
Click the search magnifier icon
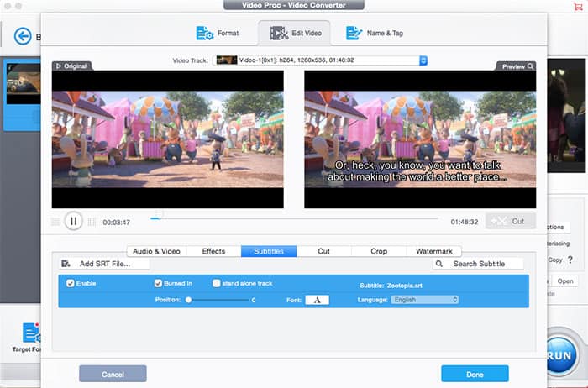[x=439, y=264]
